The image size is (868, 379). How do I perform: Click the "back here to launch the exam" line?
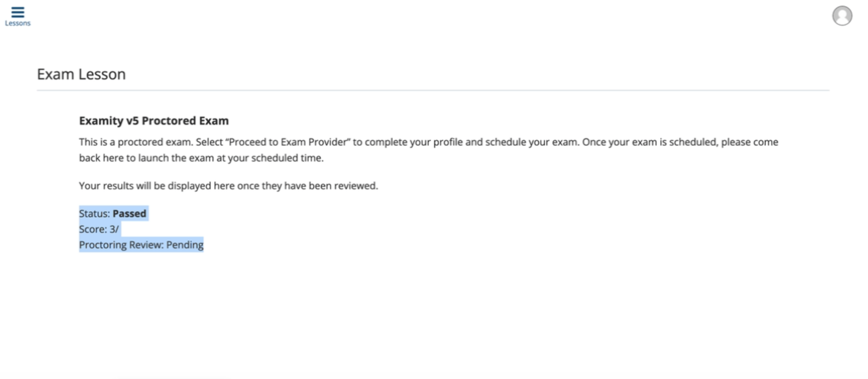point(201,158)
